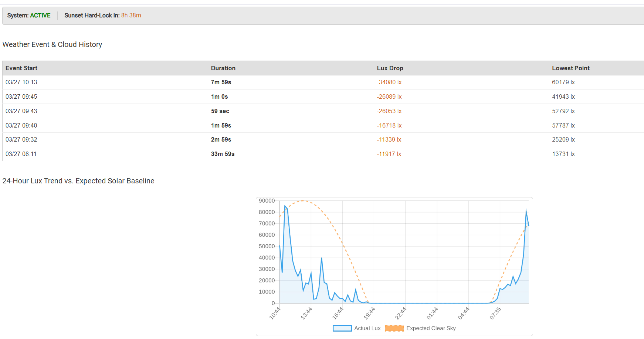Click the Actual Lux legend label
Screen dimensions: 644x339
click(x=367, y=328)
